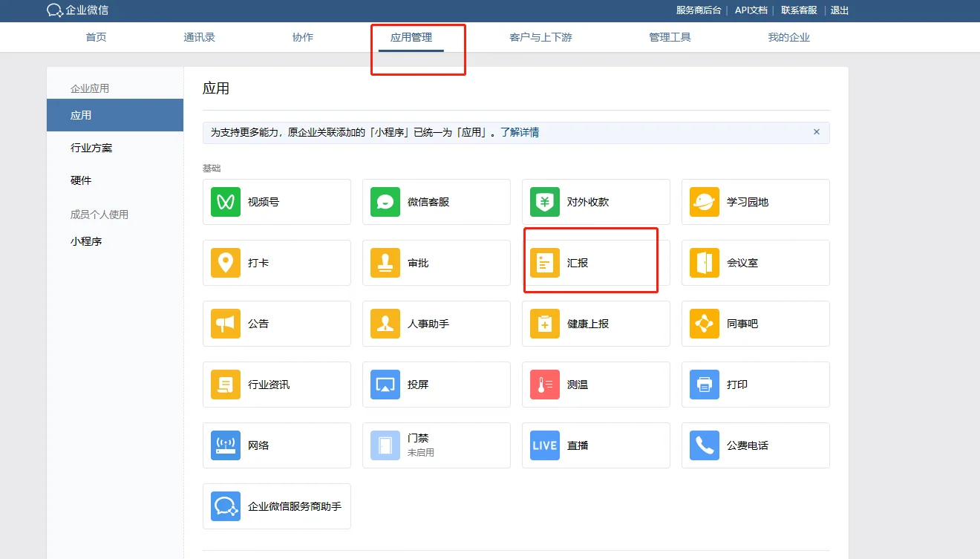Open 人事助手 by its label
980x559 pixels.
pyautogui.click(x=428, y=324)
